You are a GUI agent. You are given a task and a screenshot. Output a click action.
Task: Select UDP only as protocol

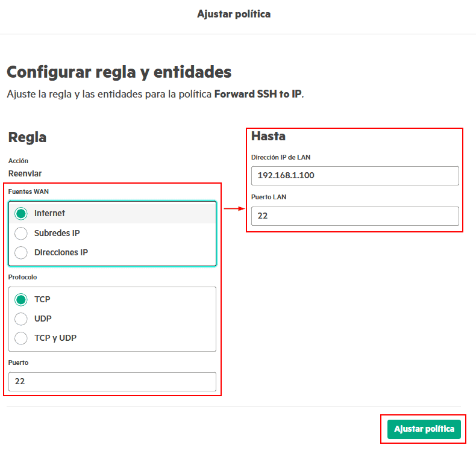point(21,319)
